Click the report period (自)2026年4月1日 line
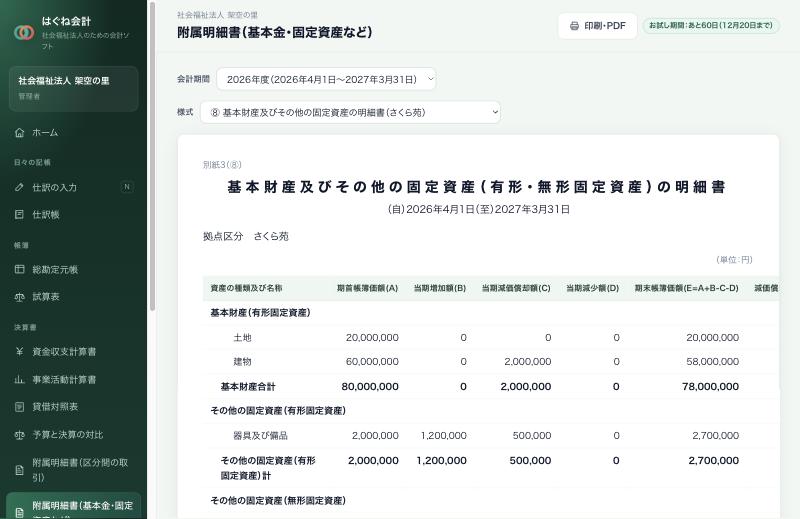 pos(479,209)
